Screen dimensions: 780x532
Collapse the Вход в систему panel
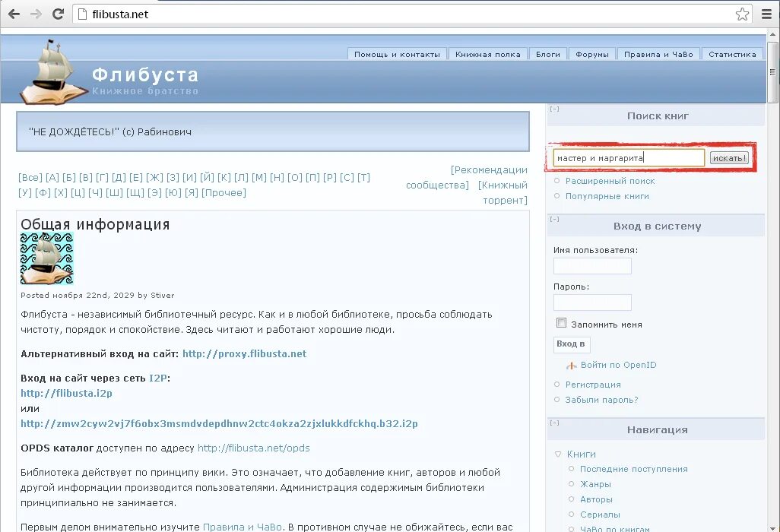(x=553, y=219)
